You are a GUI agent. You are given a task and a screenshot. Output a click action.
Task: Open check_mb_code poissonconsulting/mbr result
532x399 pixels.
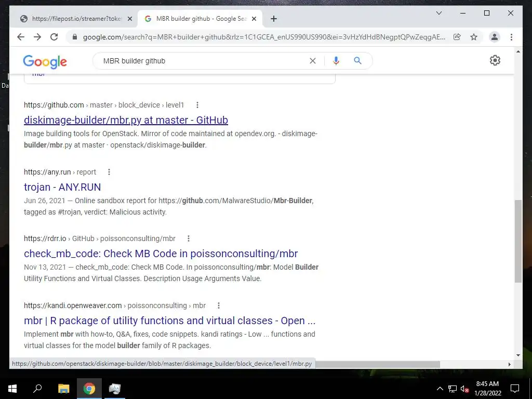pos(161,254)
